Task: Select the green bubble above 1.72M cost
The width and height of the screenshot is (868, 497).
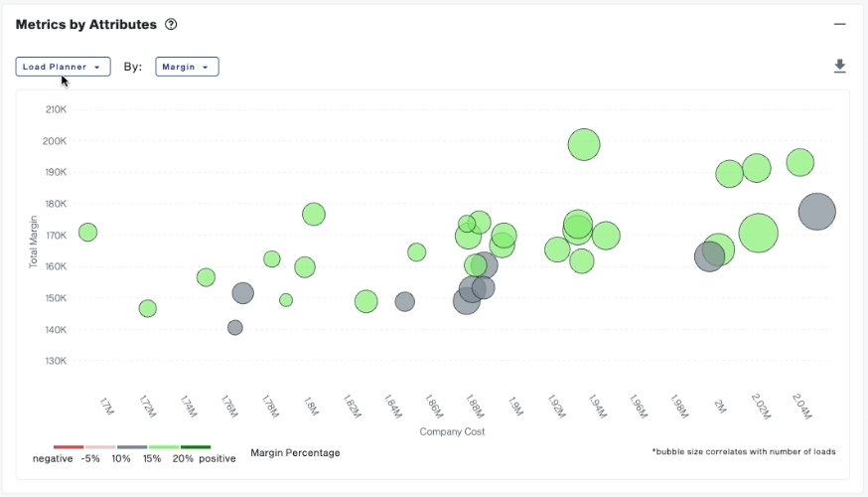Action: tap(148, 309)
